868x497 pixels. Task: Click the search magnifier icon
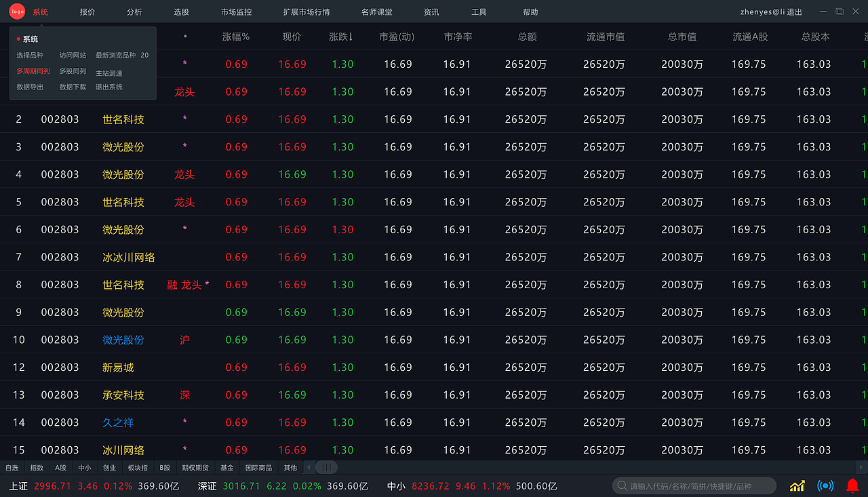point(621,486)
